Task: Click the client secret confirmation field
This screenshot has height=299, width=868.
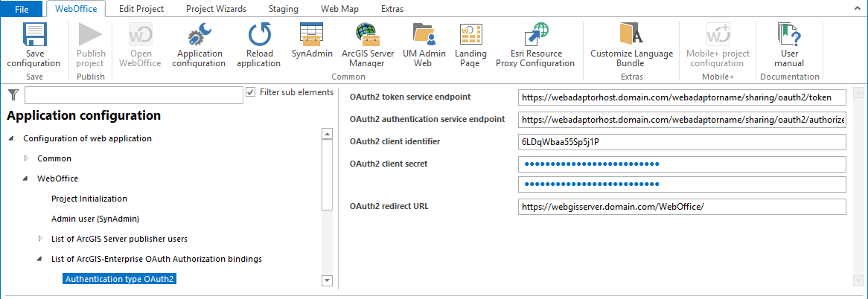Action: point(683,184)
